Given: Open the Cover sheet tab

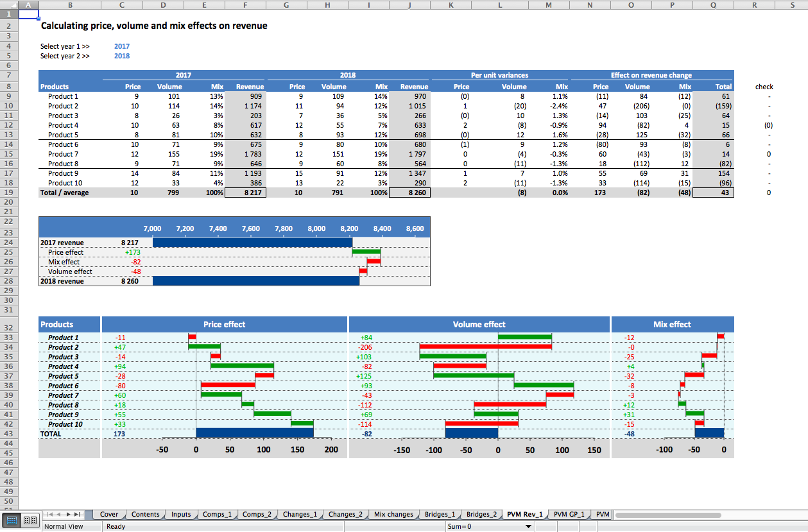Looking at the screenshot, I should [109, 515].
